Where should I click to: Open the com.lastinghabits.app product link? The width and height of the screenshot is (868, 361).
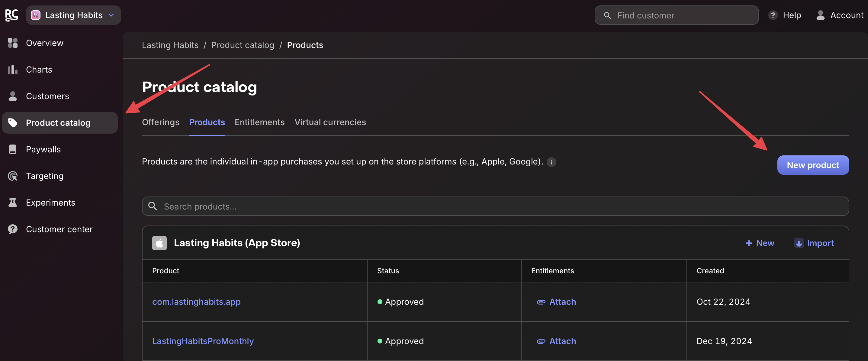pyautogui.click(x=196, y=302)
